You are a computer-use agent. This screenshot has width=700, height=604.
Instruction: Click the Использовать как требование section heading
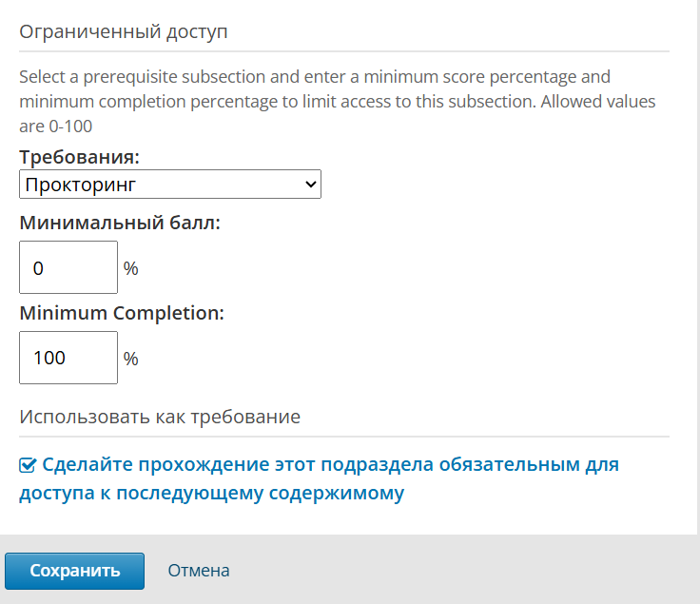pyautogui.click(x=160, y=417)
